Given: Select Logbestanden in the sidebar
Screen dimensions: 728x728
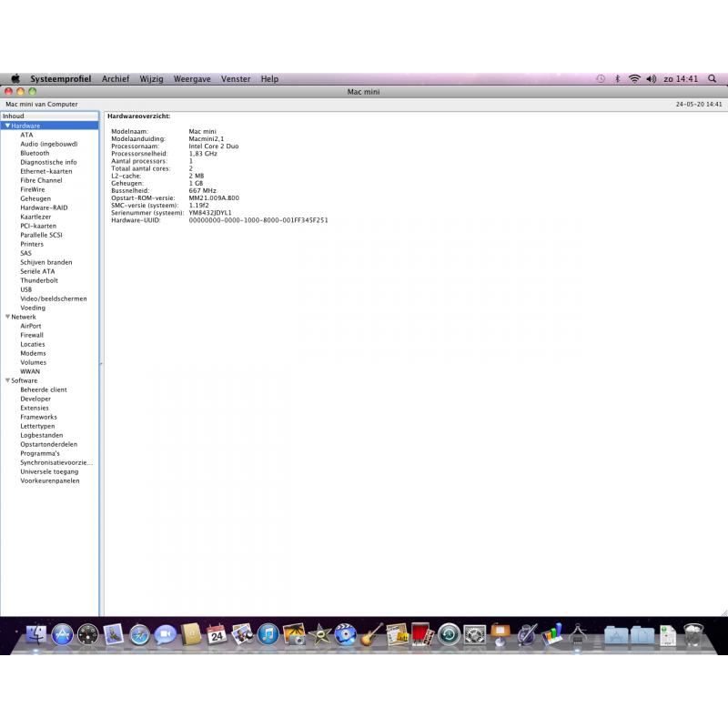Looking at the screenshot, I should pyautogui.click(x=41, y=435).
